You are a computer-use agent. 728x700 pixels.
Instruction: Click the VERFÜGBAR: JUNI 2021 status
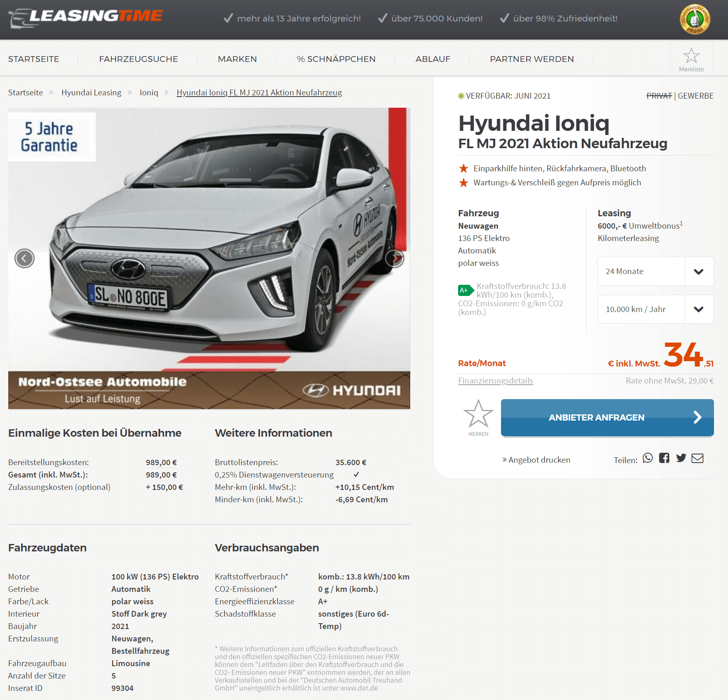[504, 96]
